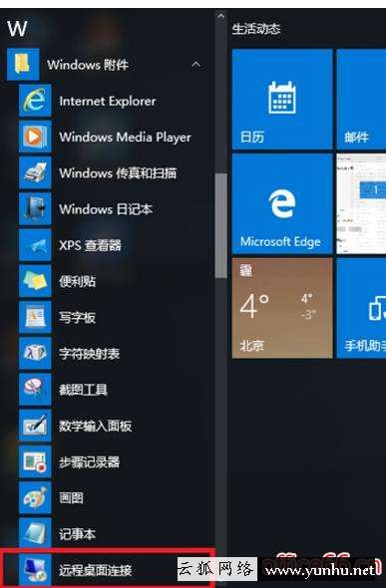Select the 远程桌面连接 label text
386x588 pixels.
tap(96, 570)
